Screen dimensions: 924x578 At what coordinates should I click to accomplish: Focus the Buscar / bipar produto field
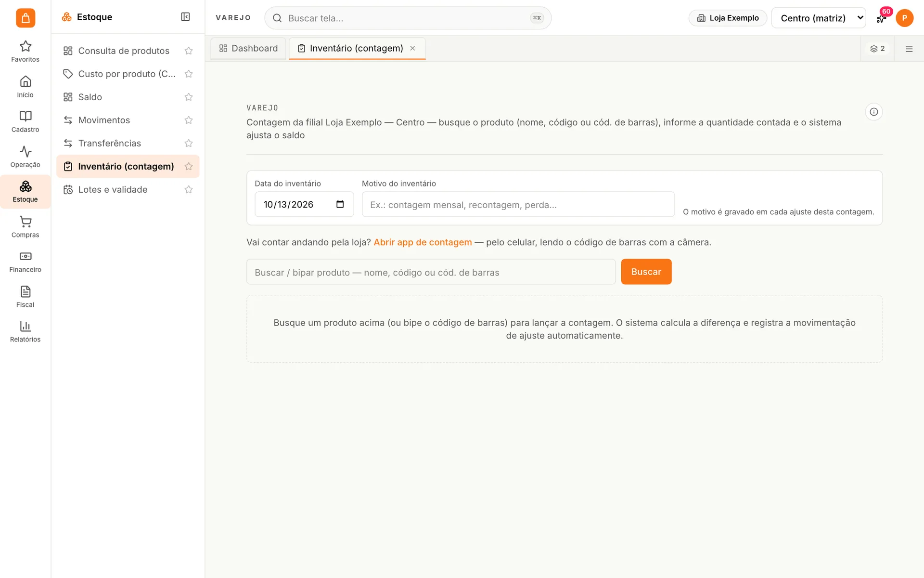pyautogui.click(x=431, y=272)
